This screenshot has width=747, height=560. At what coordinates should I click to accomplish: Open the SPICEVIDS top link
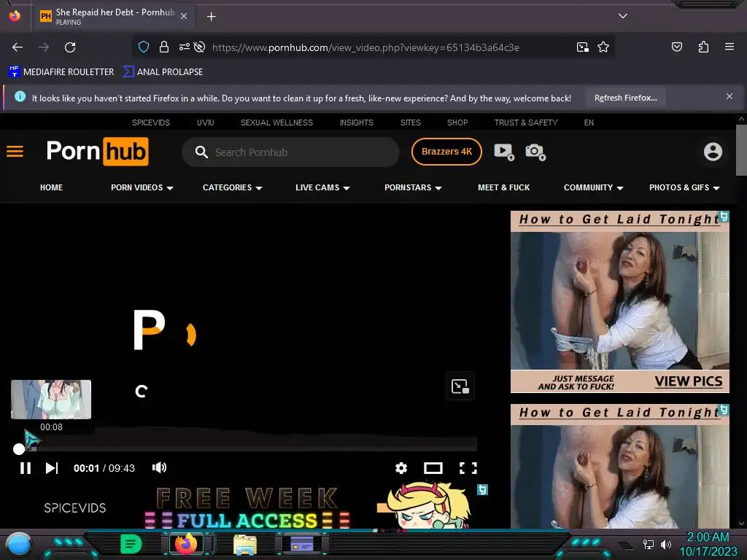tap(150, 122)
